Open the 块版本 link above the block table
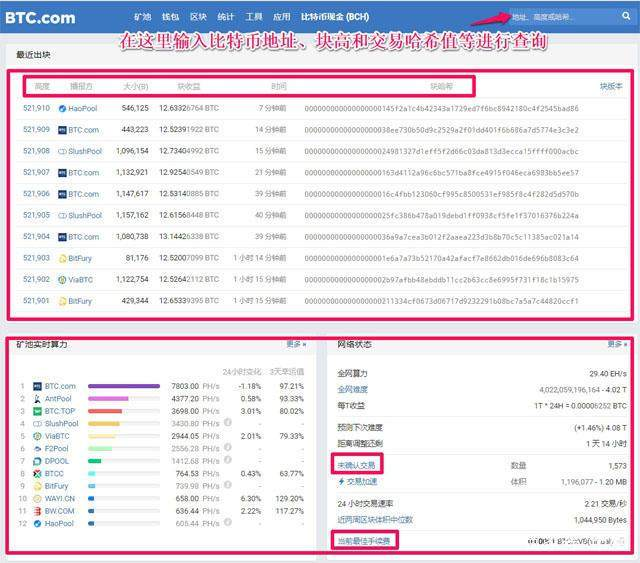The width and height of the screenshot is (640, 563). [611, 87]
